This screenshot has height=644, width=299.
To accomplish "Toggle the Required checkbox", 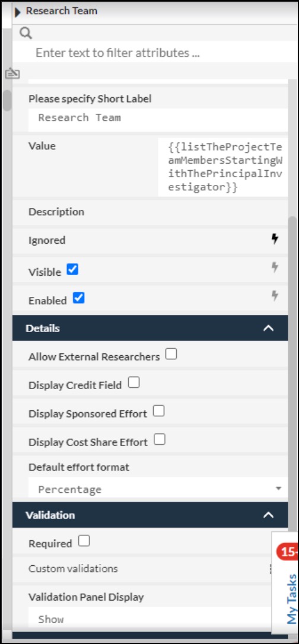I will tap(84, 541).
